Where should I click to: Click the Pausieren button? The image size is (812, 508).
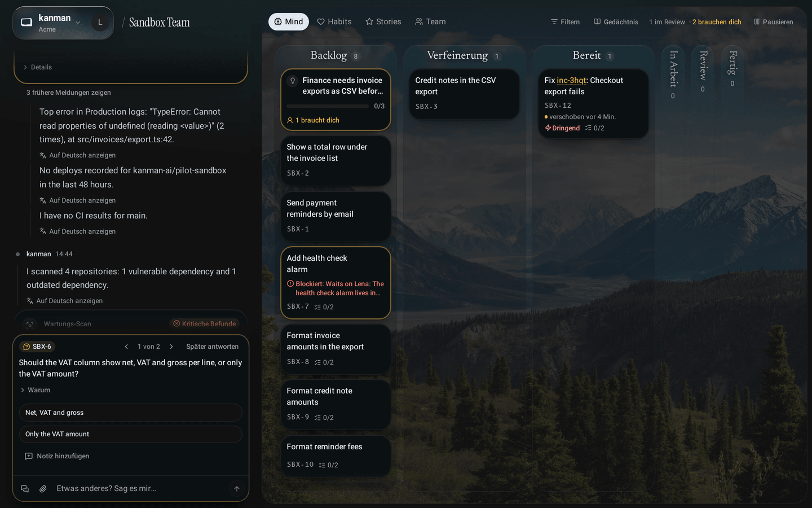click(773, 22)
